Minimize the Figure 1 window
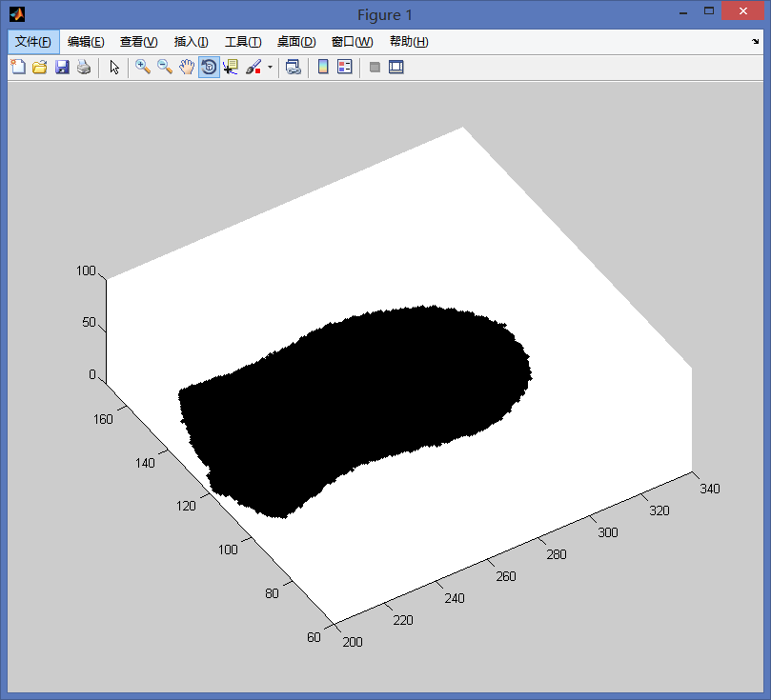The height and width of the screenshot is (700, 771). click(x=683, y=11)
